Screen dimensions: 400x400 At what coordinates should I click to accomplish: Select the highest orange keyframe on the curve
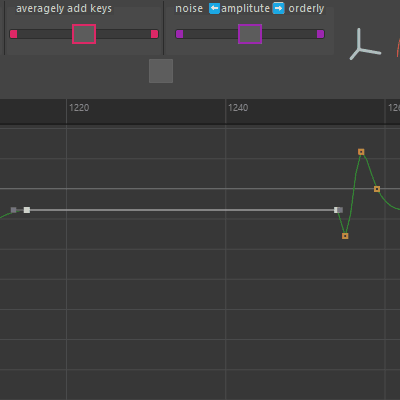point(361,152)
